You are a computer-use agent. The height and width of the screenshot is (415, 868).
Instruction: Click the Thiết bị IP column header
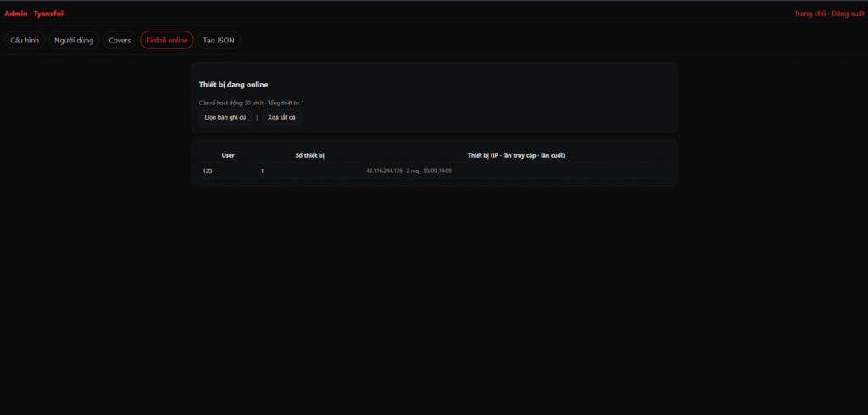(x=515, y=156)
